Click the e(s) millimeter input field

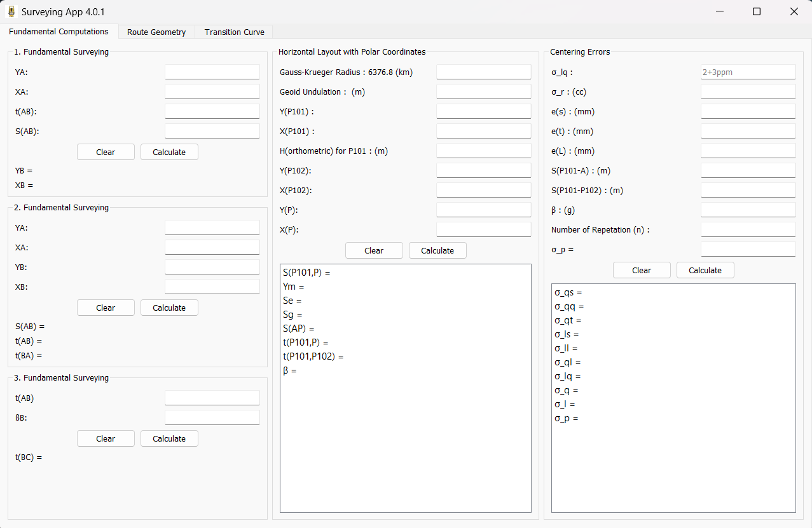point(748,111)
